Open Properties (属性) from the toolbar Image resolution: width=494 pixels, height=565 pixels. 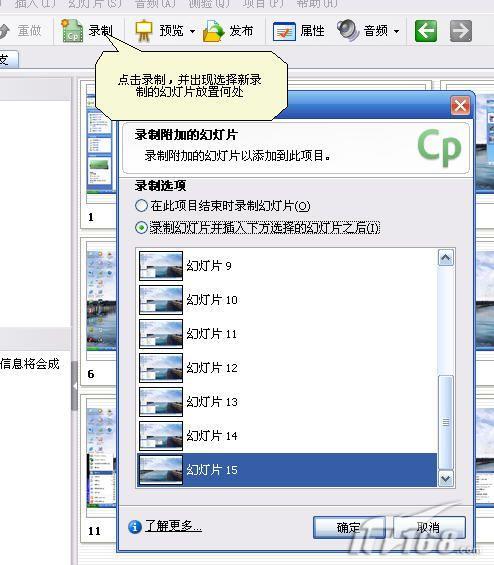point(299,31)
